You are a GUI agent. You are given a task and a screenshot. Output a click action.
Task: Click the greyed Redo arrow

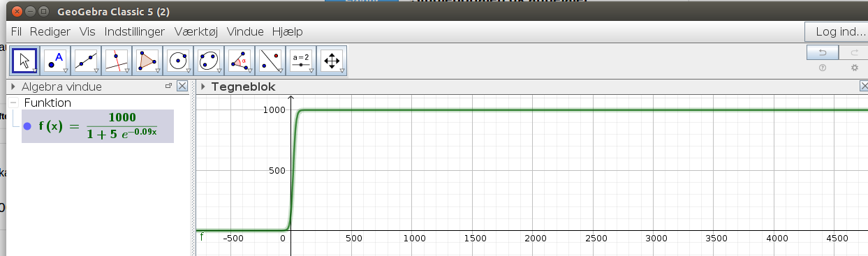(x=853, y=52)
